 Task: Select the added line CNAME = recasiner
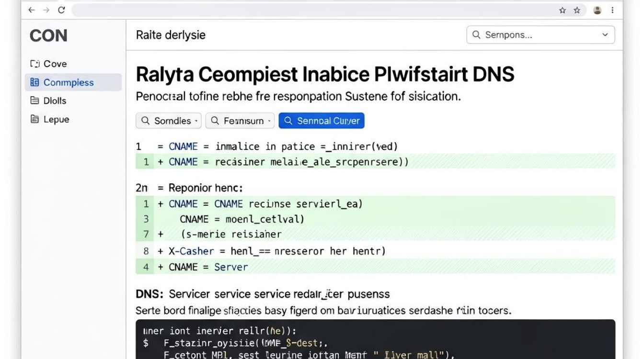point(375,162)
